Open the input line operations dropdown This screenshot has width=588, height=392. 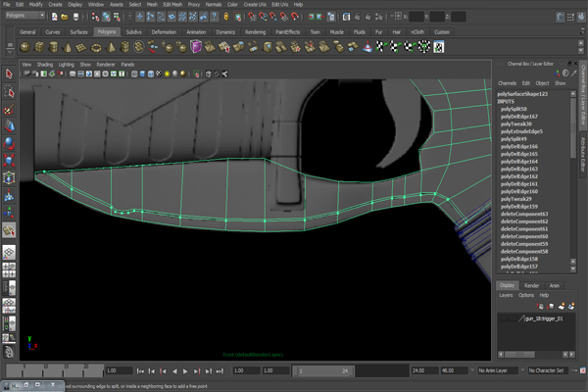tap(394, 16)
